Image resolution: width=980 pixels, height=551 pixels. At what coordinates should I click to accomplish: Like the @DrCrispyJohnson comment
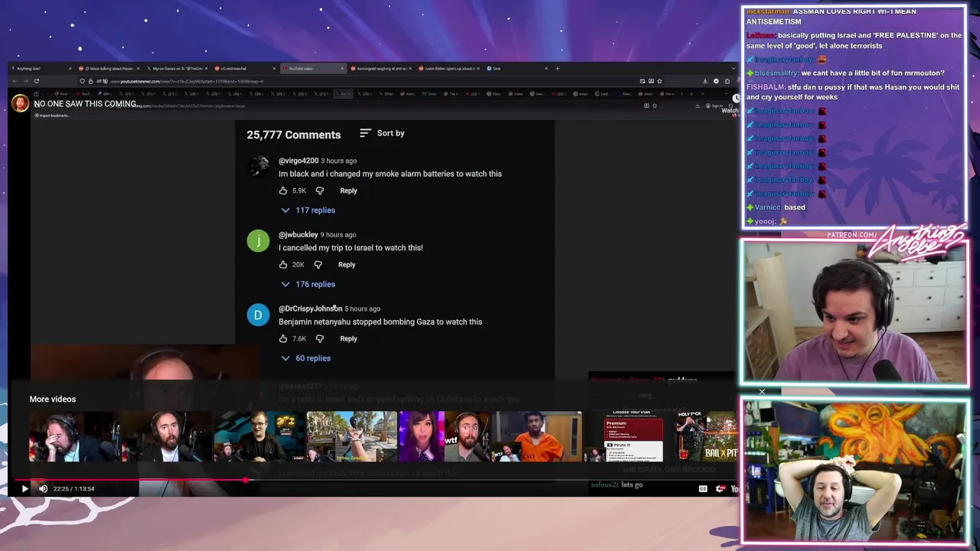[283, 338]
